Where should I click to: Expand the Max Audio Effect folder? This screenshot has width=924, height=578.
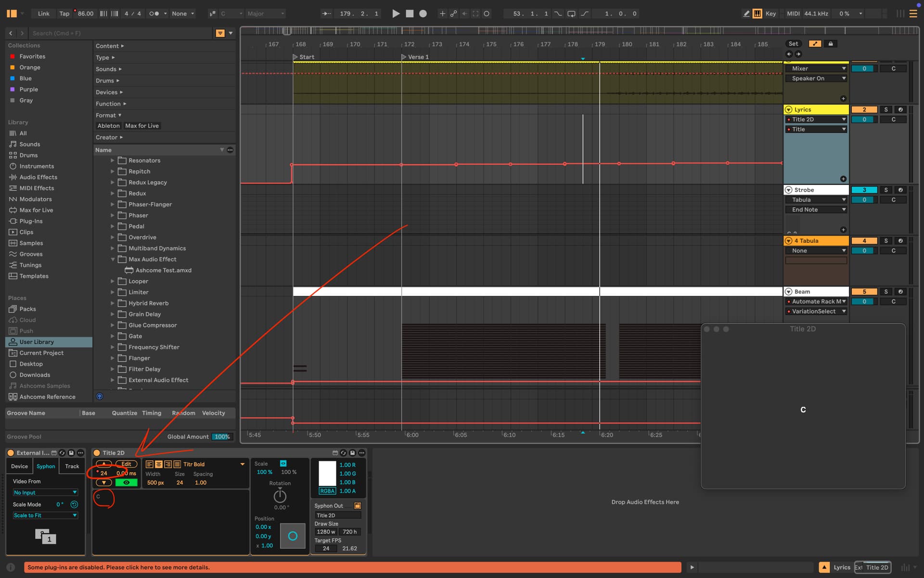click(113, 259)
